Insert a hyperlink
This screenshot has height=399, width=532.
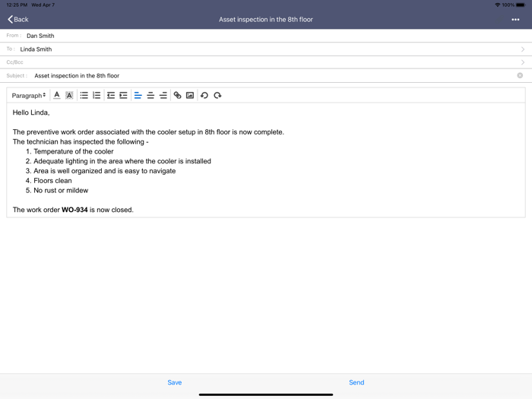pyautogui.click(x=177, y=95)
